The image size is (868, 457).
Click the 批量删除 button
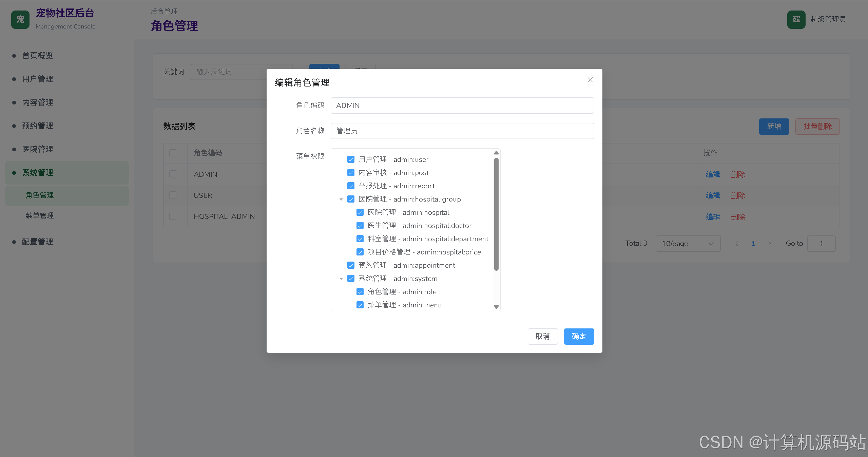817,126
